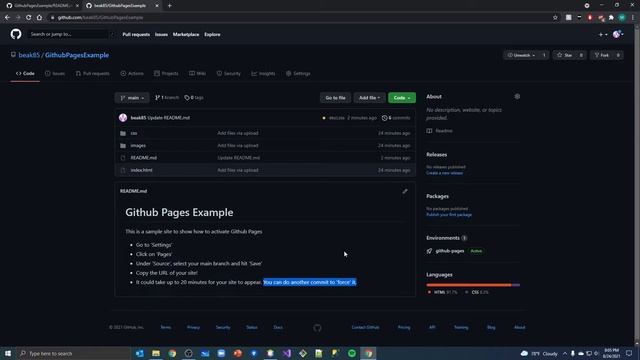Switch to the Actions tab
Viewport: 640px width, 360px height.
click(132, 73)
